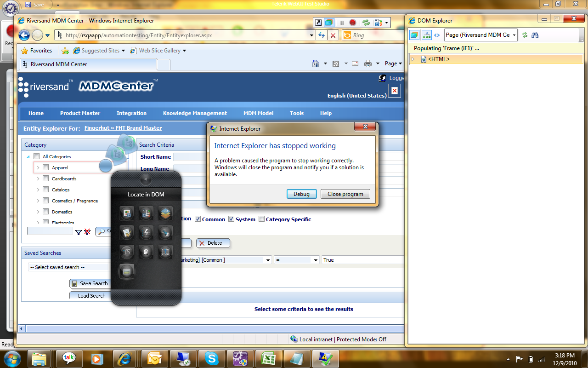
Task: Check the Cardboards category checkbox
Action: pos(46,178)
